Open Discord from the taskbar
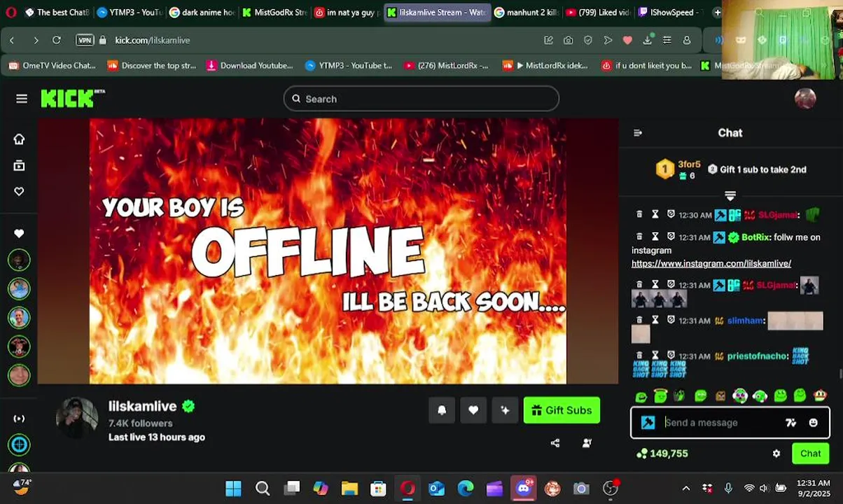This screenshot has width=843, height=504. pos(523,489)
